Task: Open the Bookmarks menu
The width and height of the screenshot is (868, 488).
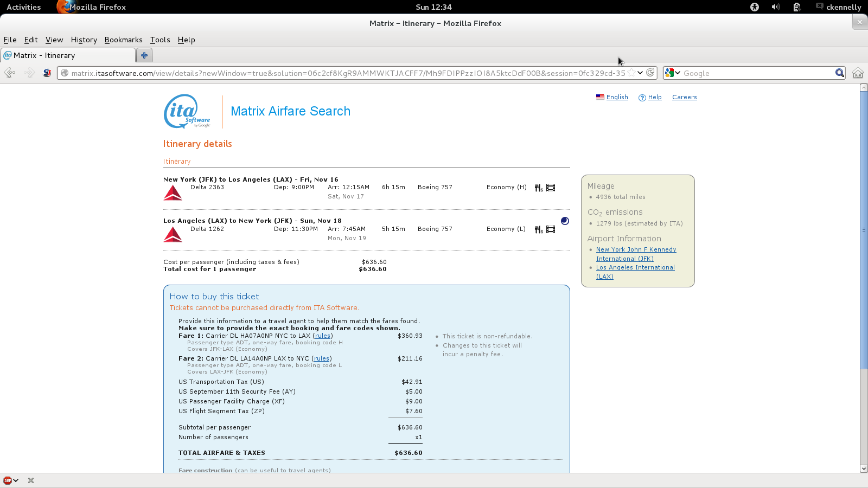Action: click(123, 40)
